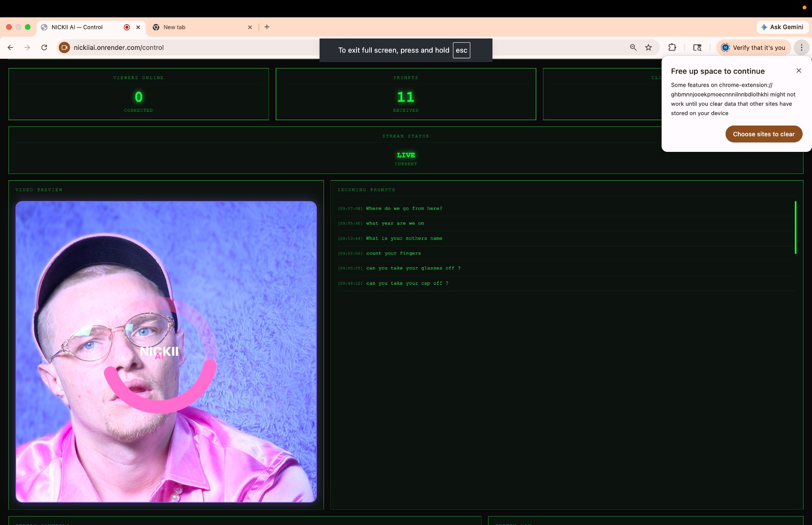Dismiss the Free up space popup
The image size is (812, 525).
point(799,71)
